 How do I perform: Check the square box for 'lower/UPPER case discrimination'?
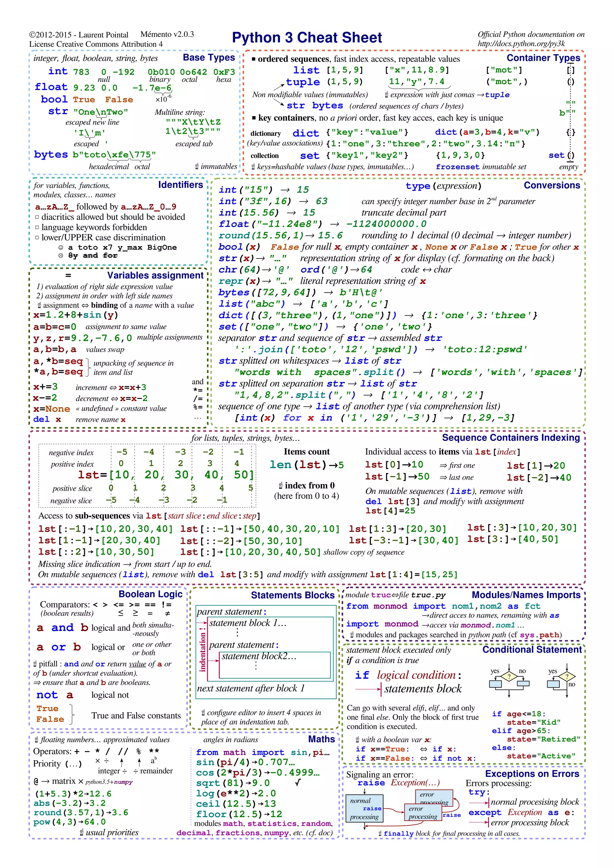[37, 238]
